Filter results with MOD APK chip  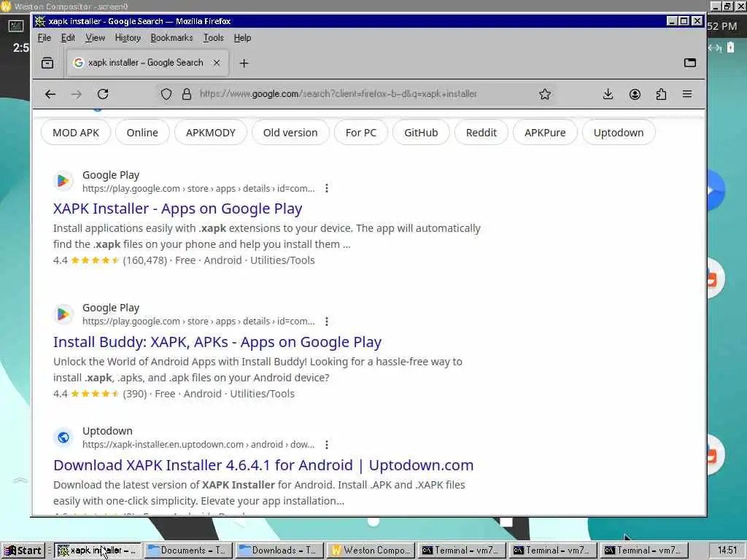76,133
